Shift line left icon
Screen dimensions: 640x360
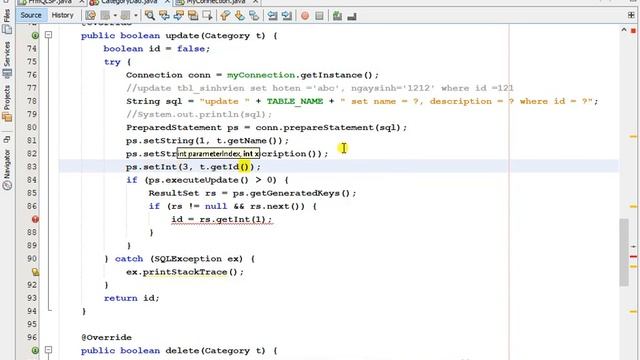(x=272, y=16)
